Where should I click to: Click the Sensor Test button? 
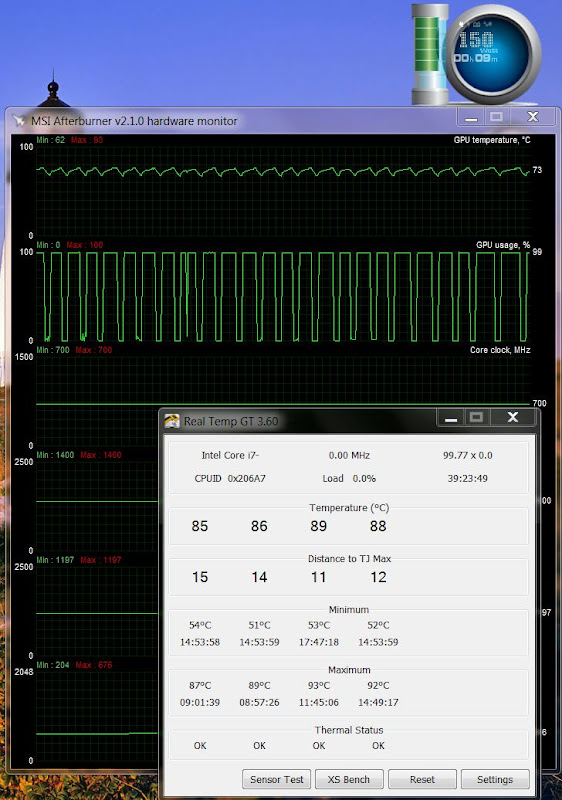coord(276,779)
